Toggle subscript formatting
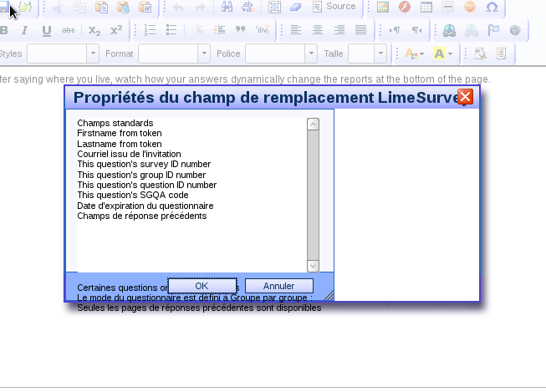Screen dimensions: 546x392 [94, 31]
